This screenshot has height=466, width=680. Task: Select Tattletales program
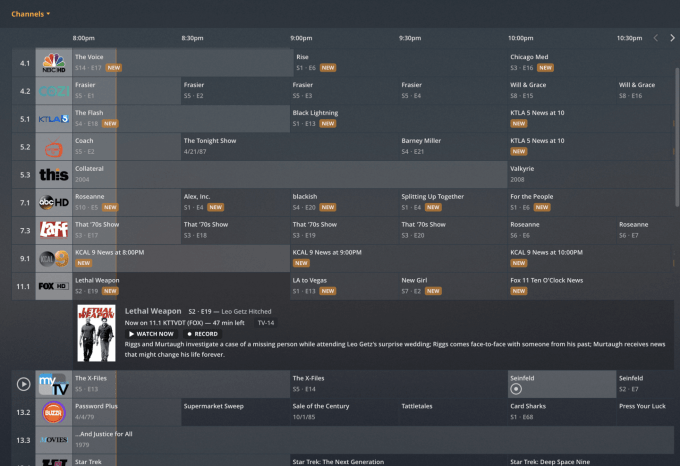tap(453, 412)
